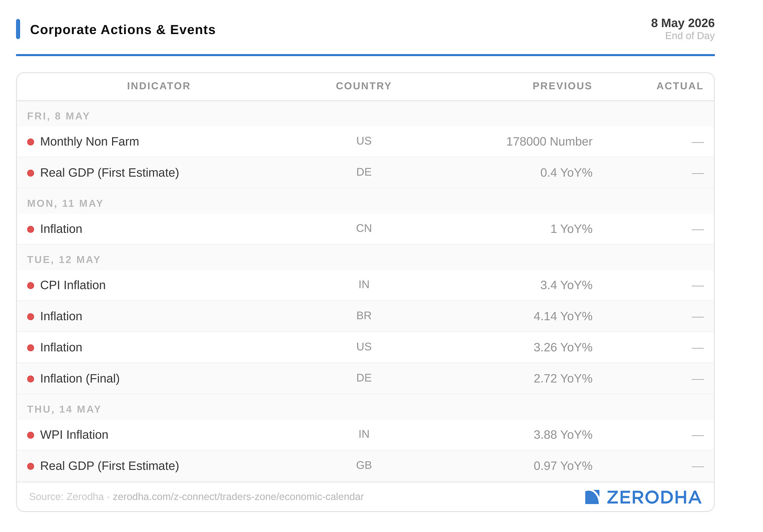The height and width of the screenshot is (532, 763).
Task: Click the 8 May 2026 date label
Action: pyautogui.click(x=683, y=23)
